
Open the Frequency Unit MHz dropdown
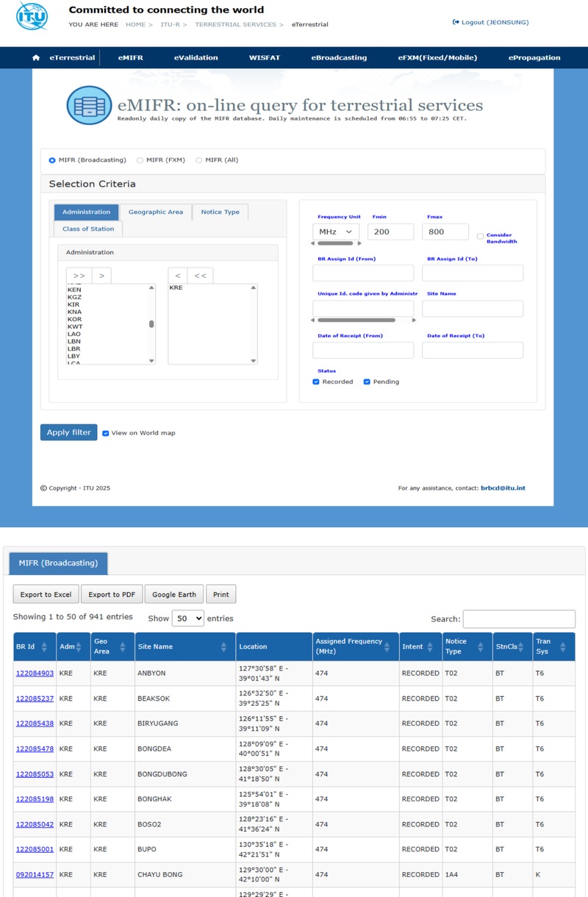(x=336, y=232)
